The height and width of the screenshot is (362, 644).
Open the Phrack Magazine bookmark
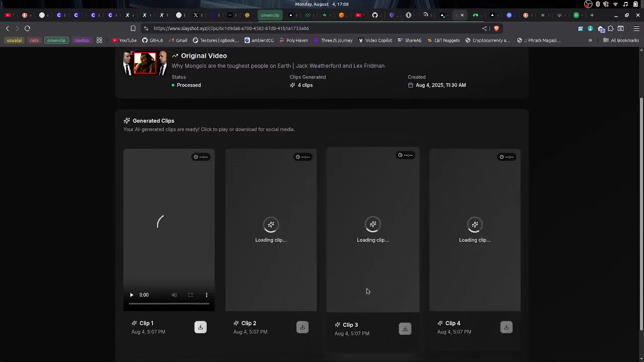[539, 40]
